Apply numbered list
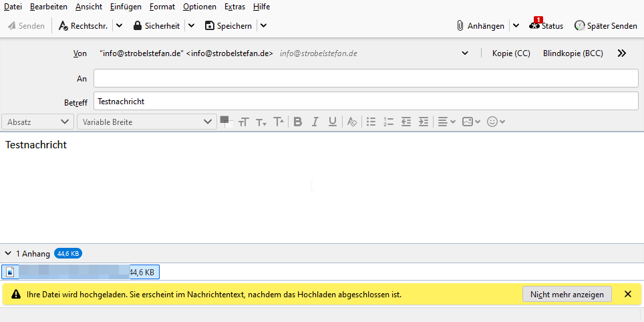The image size is (644, 322). click(x=388, y=122)
